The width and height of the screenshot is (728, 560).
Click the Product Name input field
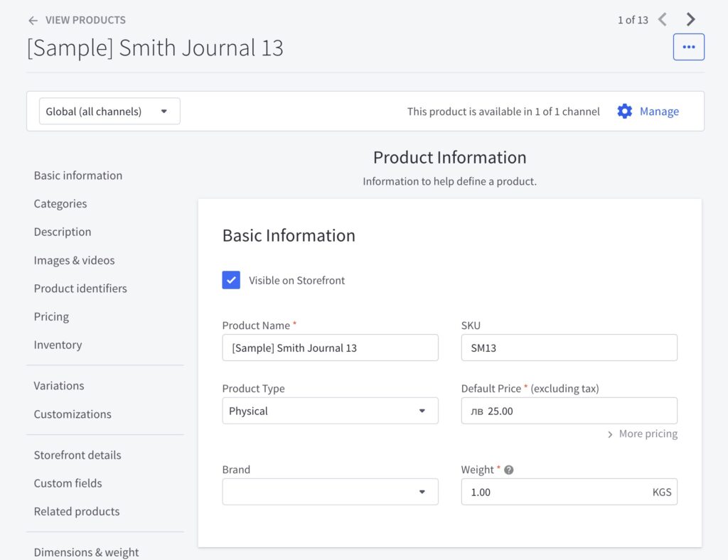coord(330,348)
